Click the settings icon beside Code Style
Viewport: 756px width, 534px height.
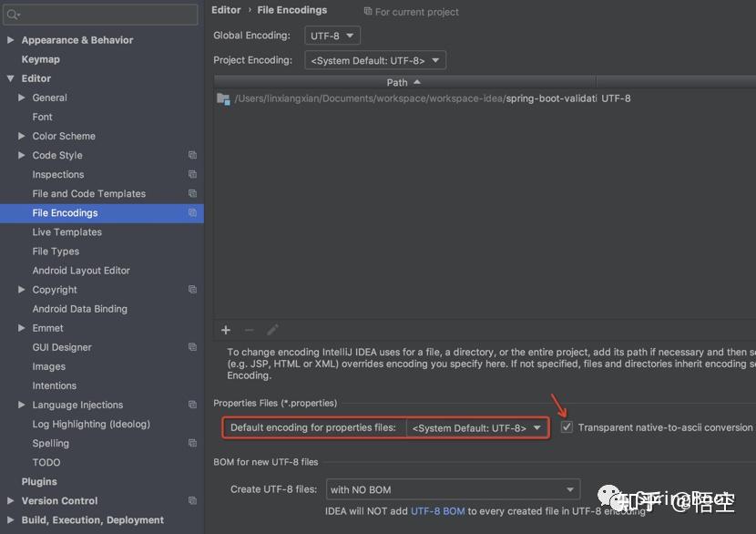tap(192, 155)
